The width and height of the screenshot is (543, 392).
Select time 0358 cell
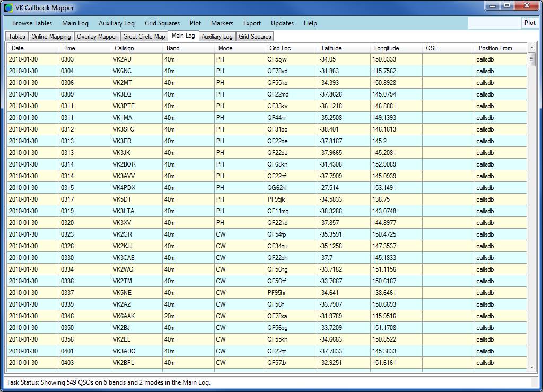85,339
